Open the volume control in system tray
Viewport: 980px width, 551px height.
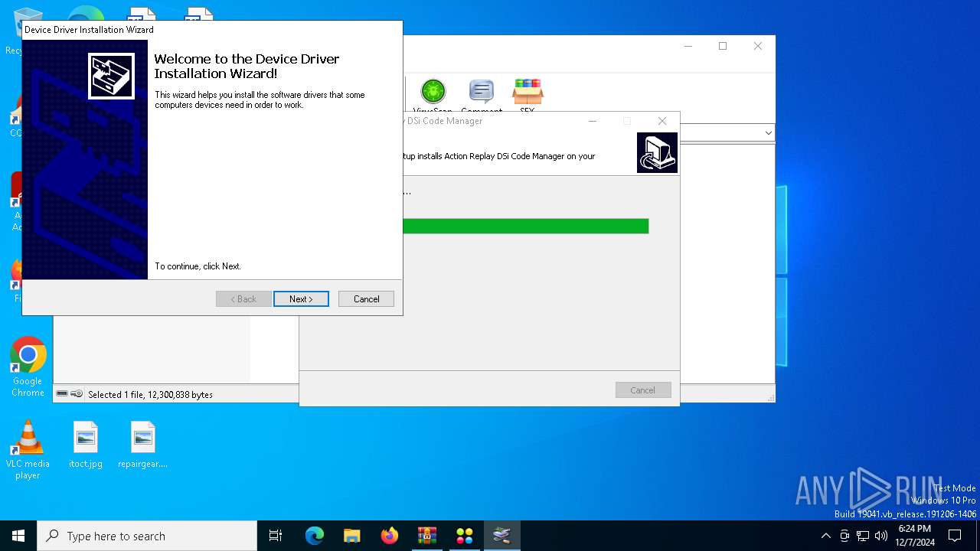(x=881, y=536)
